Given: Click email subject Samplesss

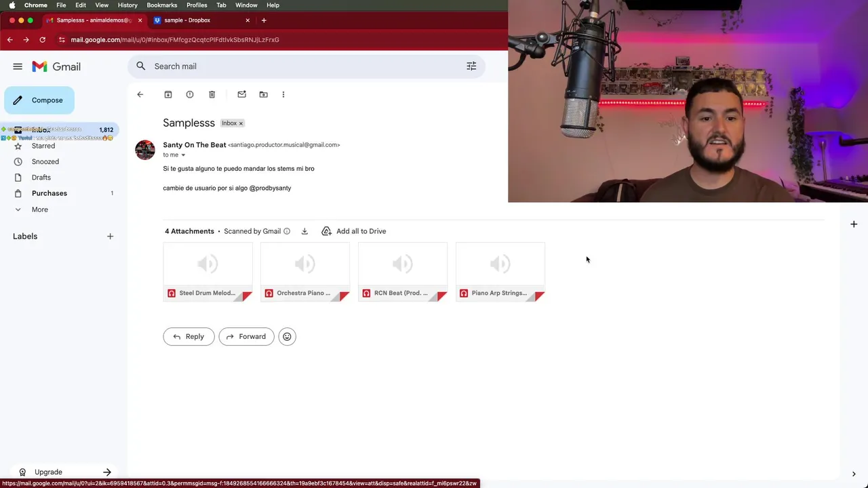Looking at the screenshot, I should pos(189,123).
